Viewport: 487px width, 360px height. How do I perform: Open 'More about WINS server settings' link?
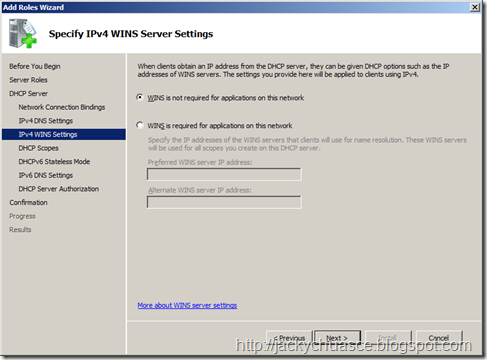point(187,305)
